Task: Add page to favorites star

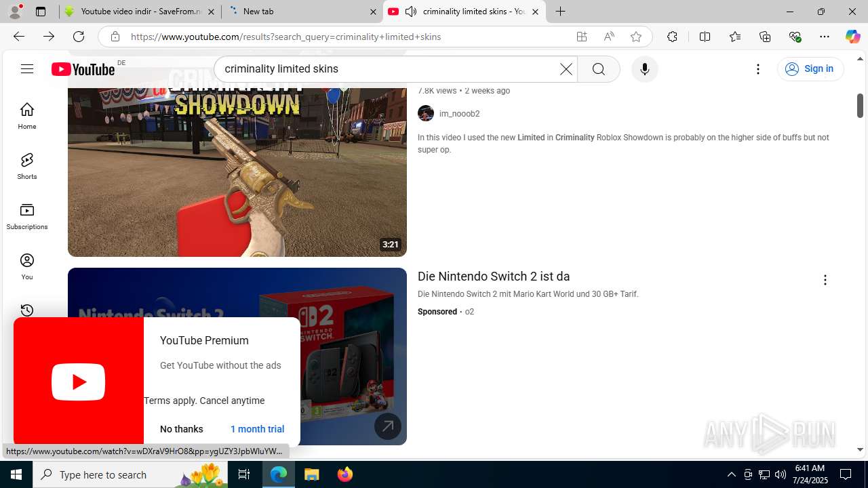Action: 636,37
